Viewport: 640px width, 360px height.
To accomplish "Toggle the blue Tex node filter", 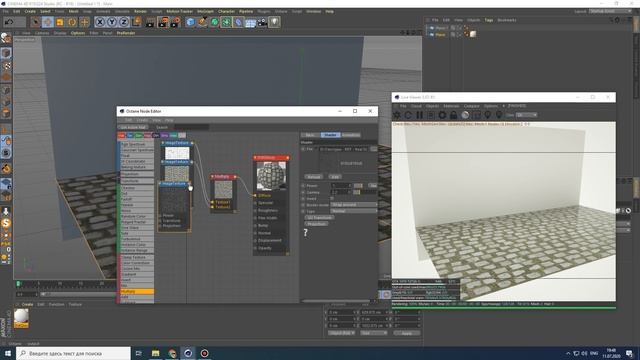I will pos(130,136).
